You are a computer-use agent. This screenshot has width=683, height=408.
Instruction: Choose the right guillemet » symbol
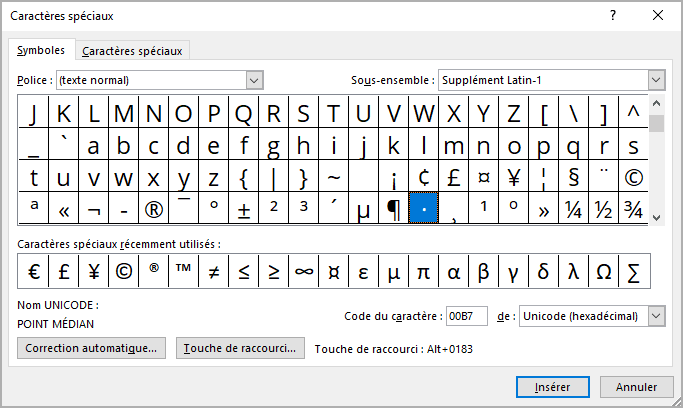544,208
